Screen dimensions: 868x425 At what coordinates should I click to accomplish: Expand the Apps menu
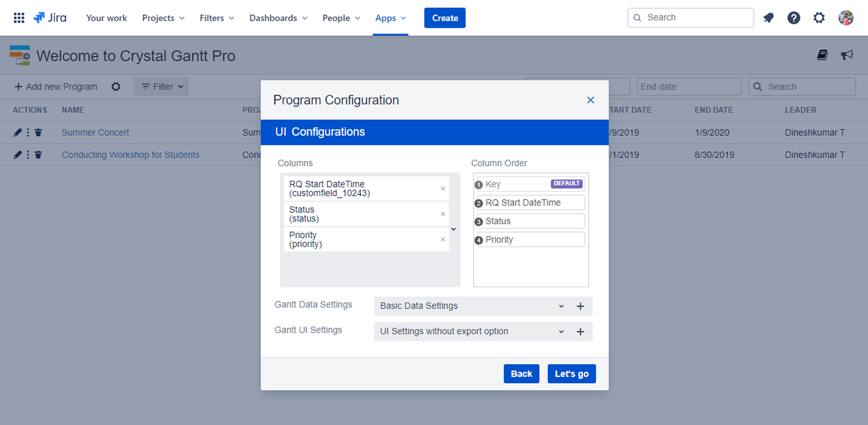point(391,18)
